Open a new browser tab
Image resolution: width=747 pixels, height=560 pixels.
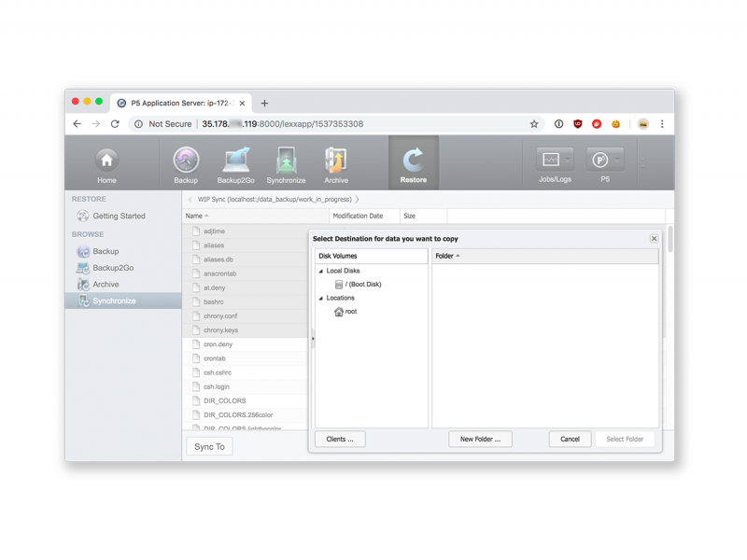(x=264, y=103)
